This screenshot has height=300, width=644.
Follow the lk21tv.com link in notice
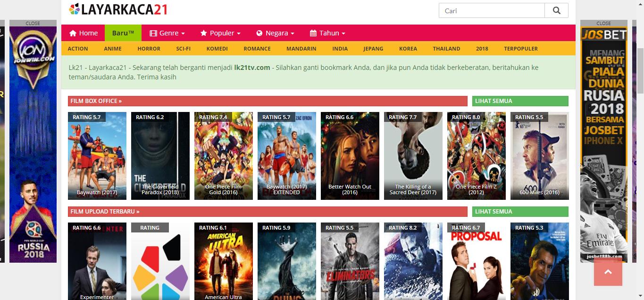(x=252, y=68)
